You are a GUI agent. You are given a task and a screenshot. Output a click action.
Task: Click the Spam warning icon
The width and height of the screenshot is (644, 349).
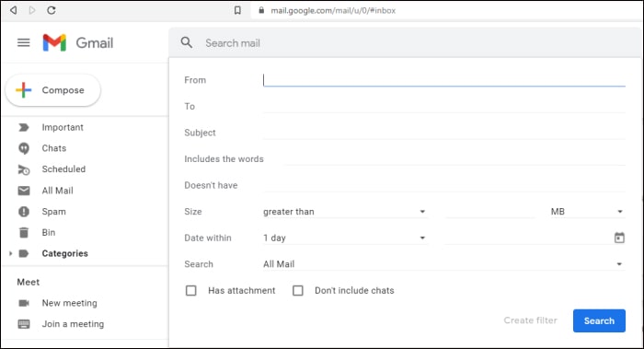pyautogui.click(x=24, y=212)
